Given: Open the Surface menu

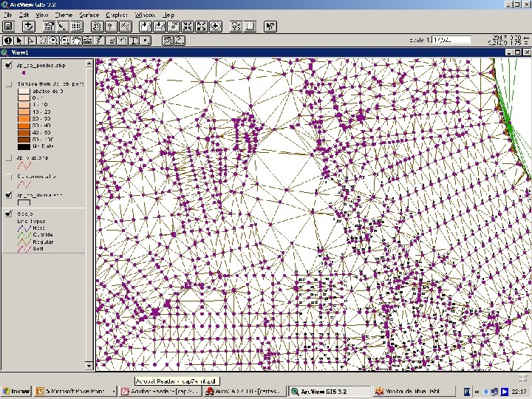Looking at the screenshot, I should [x=89, y=14].
